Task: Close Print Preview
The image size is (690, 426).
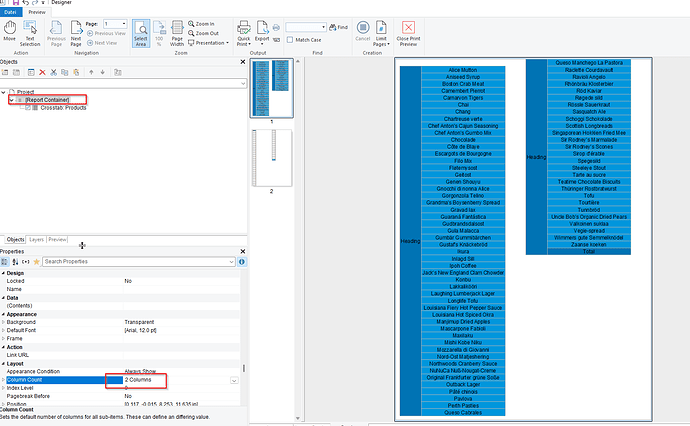Action: [408, 33]
